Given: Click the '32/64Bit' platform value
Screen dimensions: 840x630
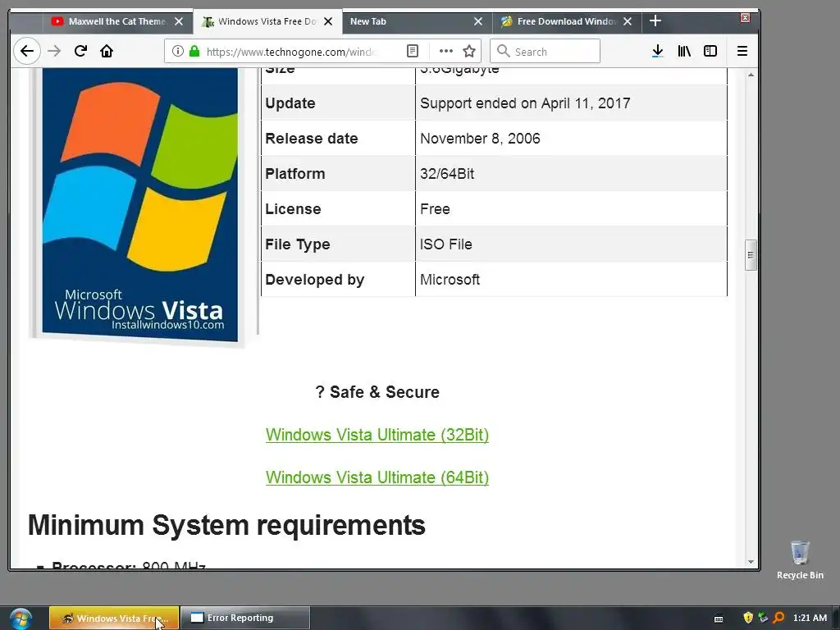Looking at the screenshot, I should tap(447, 174).
